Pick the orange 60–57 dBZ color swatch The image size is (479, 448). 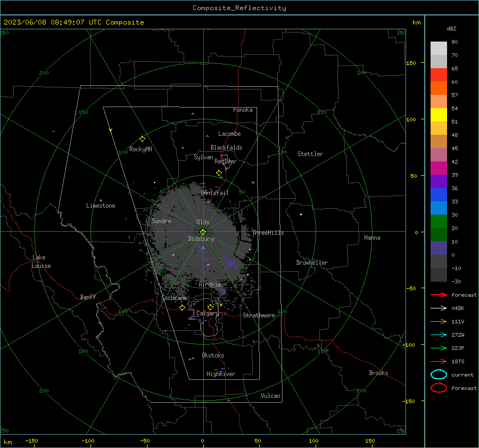coord(439,88)
